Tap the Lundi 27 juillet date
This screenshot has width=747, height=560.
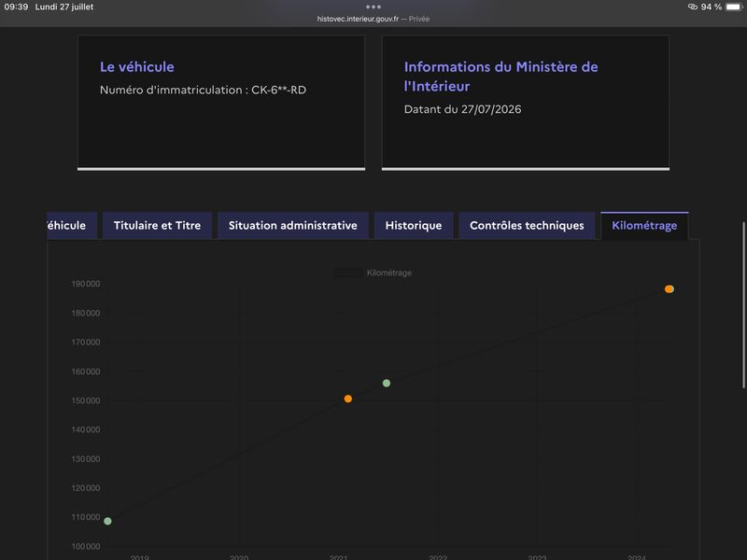click(x=64, y=7)
